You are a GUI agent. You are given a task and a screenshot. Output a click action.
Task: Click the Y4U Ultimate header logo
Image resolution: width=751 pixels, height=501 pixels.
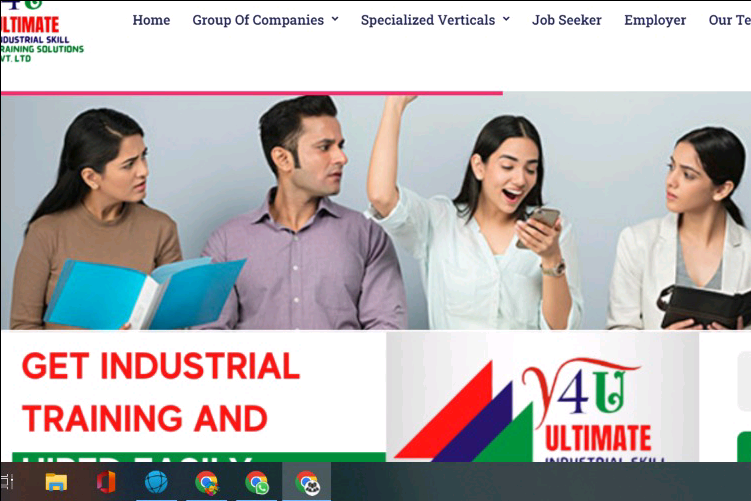[41, 32]
